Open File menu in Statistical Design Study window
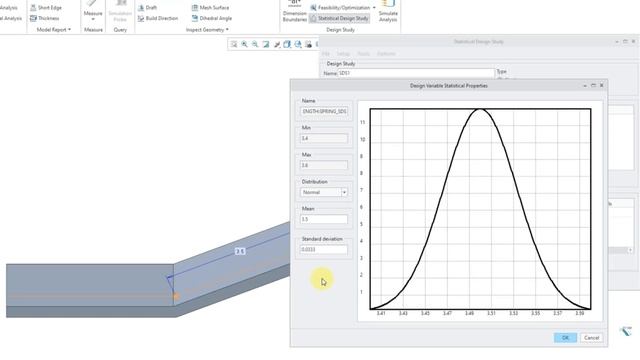The width and height of the screenshot is (640, 360). (x=325, y=53)
